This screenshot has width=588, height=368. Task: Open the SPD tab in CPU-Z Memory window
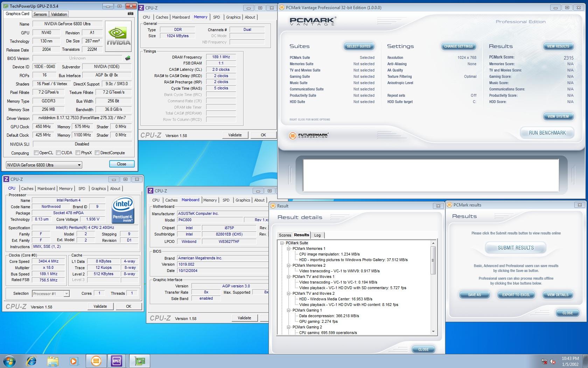pos(217,17)
